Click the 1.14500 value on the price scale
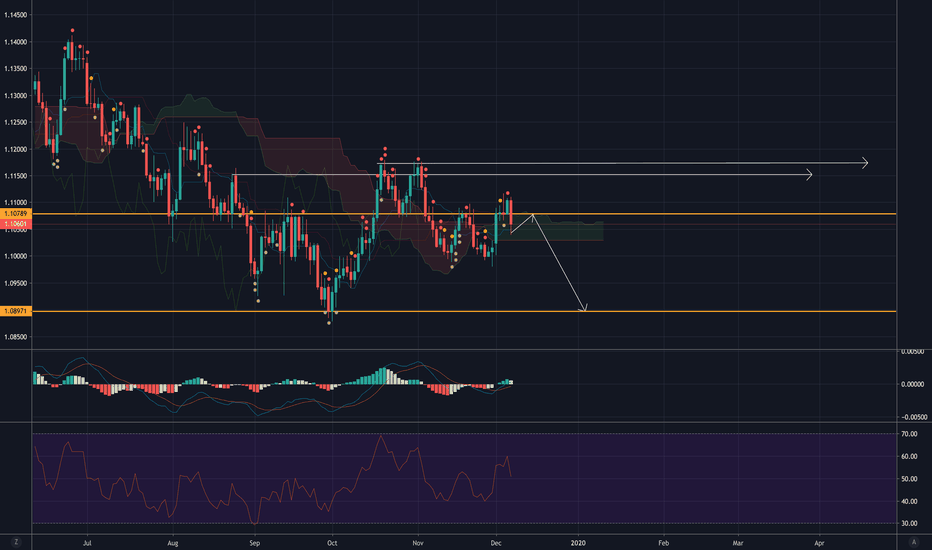This screenshot has width=932, height=550. [x=16, y=15]
